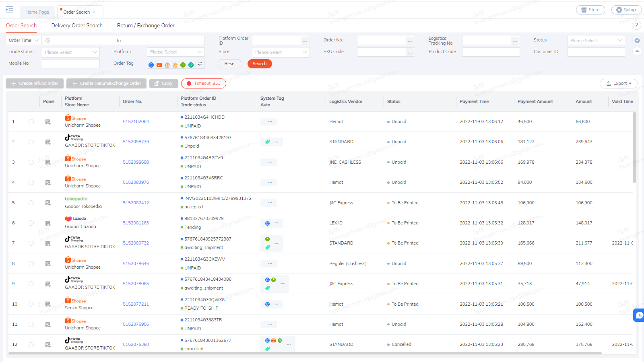Click the swap arrows beside order tags
The width and height of the screenshot is (644, 362).
[x=200, y=64]
